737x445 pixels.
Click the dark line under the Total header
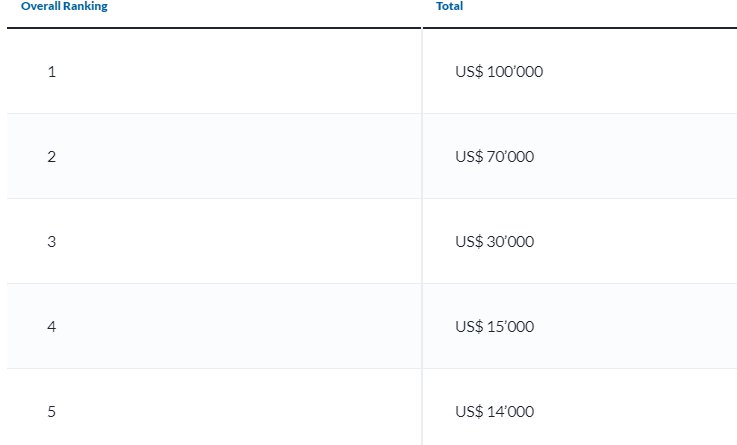coord(580,28)
